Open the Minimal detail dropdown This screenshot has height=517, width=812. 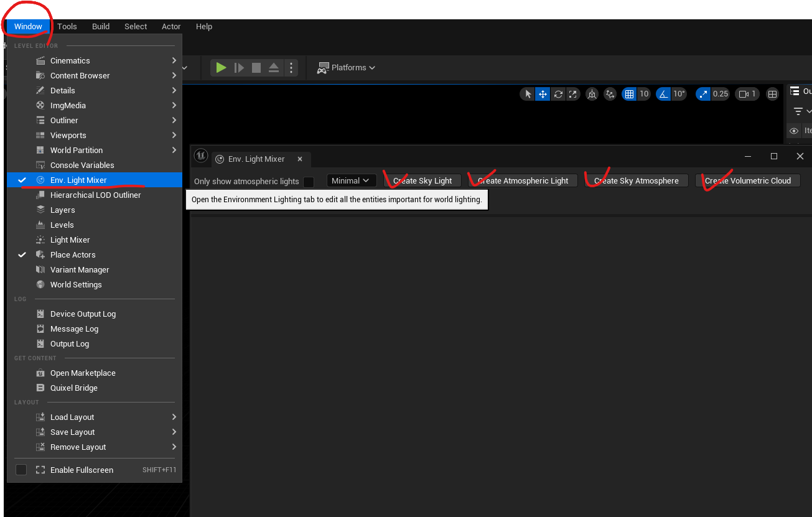point(352,180)
